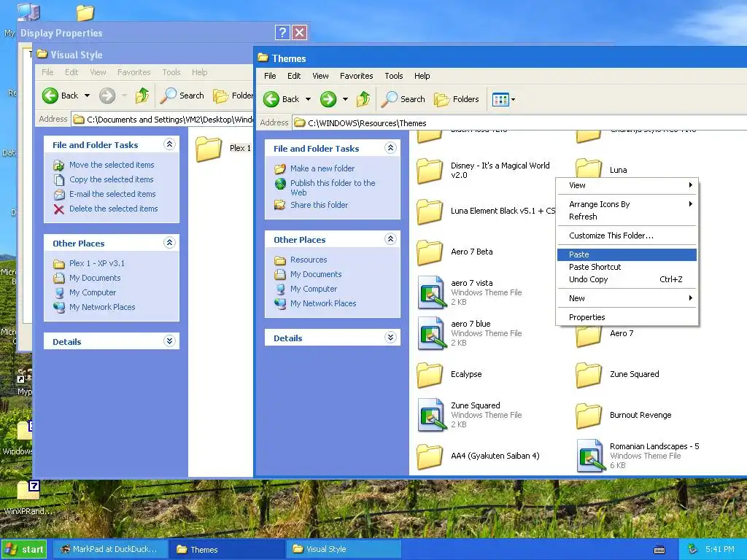747x560 pixels.
Task: Select the Ecalypse folder icon
Action: pyautogui.click(x=430, y=375)
